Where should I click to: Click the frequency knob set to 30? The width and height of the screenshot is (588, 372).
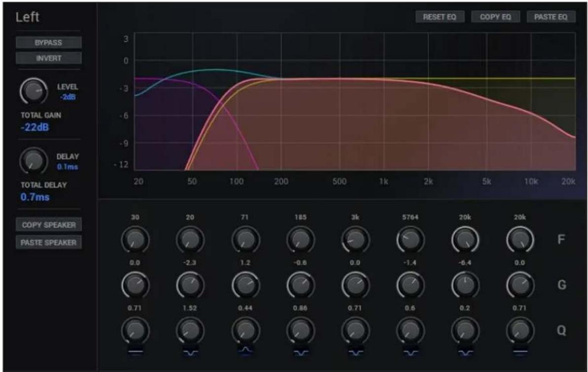pos(136,239)
